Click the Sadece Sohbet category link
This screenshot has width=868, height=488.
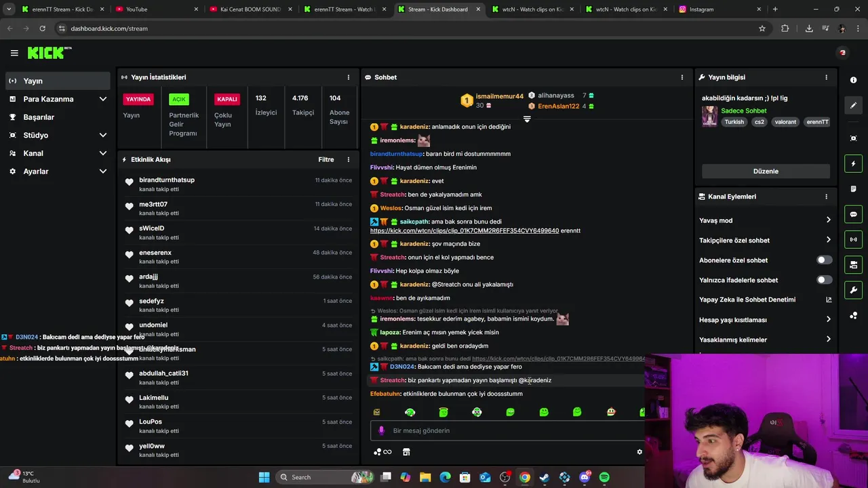pyautogui.click(x=744, y=110)
